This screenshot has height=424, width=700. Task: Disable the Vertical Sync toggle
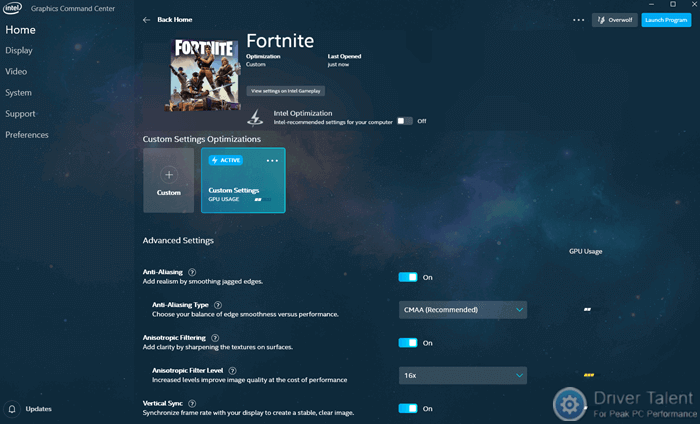408,408
